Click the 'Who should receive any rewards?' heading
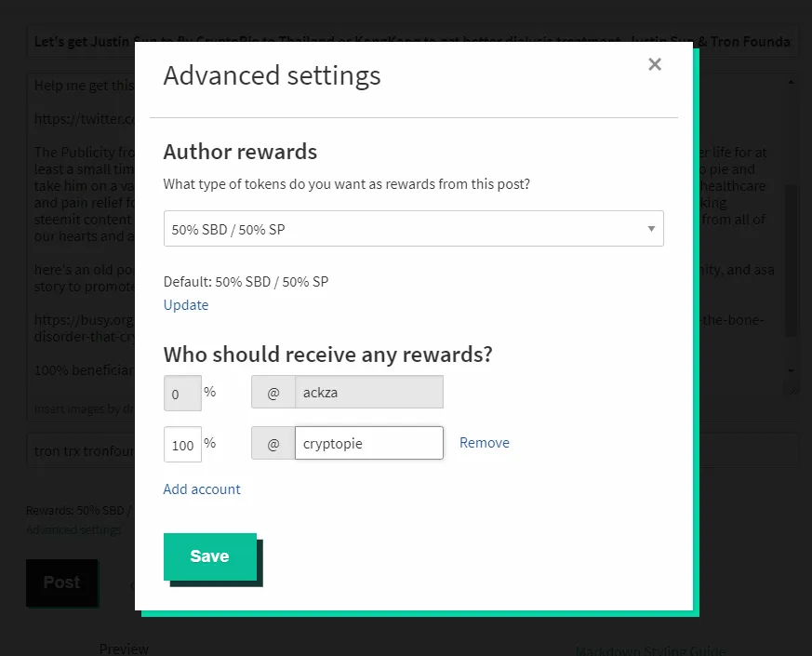 [x=327, y=355]
